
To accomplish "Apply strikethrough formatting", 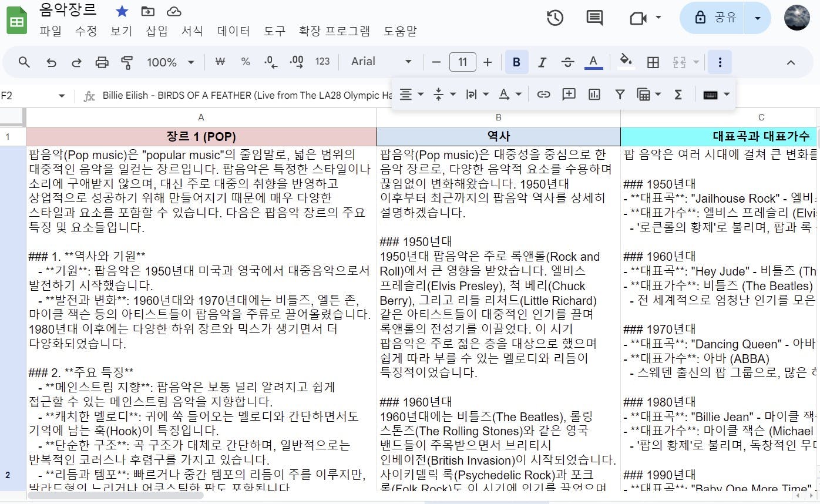I will 567,62.
